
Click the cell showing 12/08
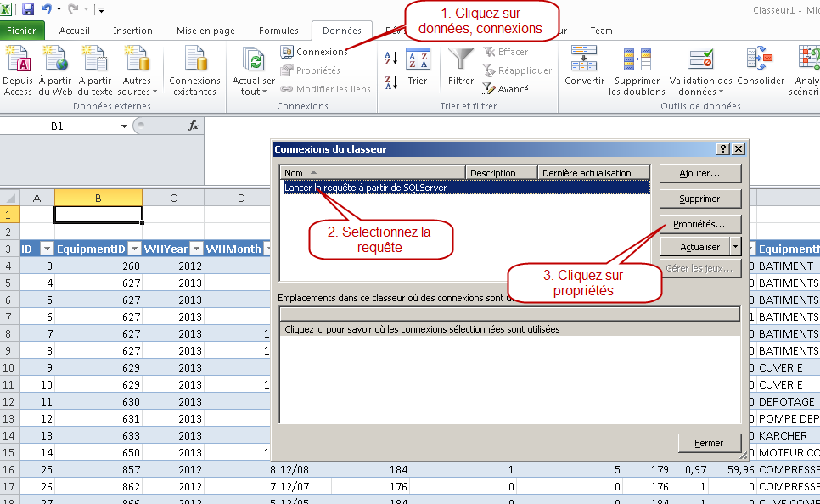pos(305,469)
